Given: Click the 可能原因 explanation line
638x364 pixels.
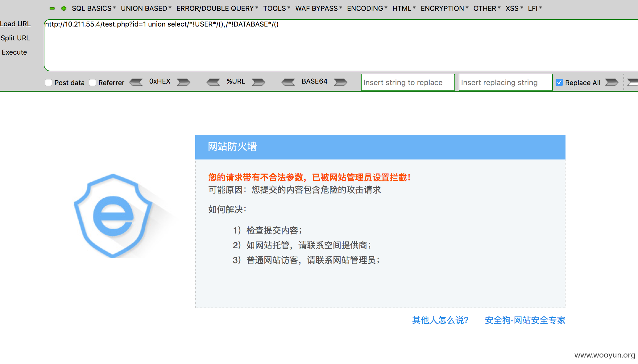Looking at the screenshot, I should pos(295,190).
